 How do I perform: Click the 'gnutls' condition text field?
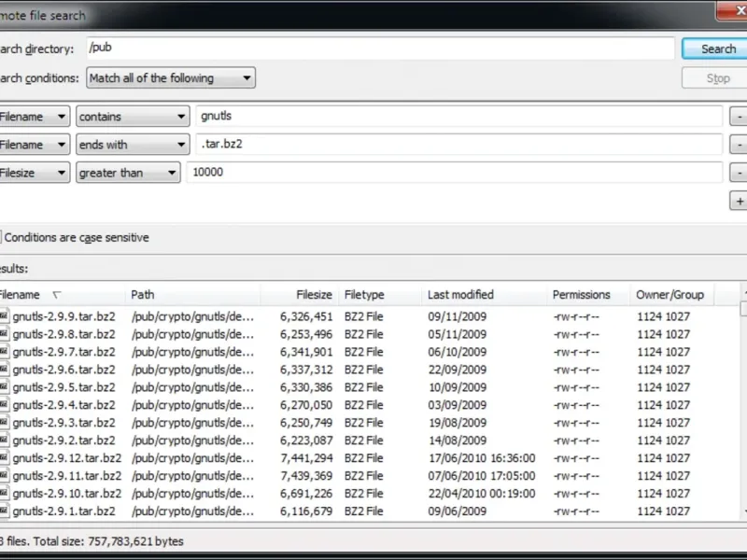pyautogui.click(x=458, y=116)
